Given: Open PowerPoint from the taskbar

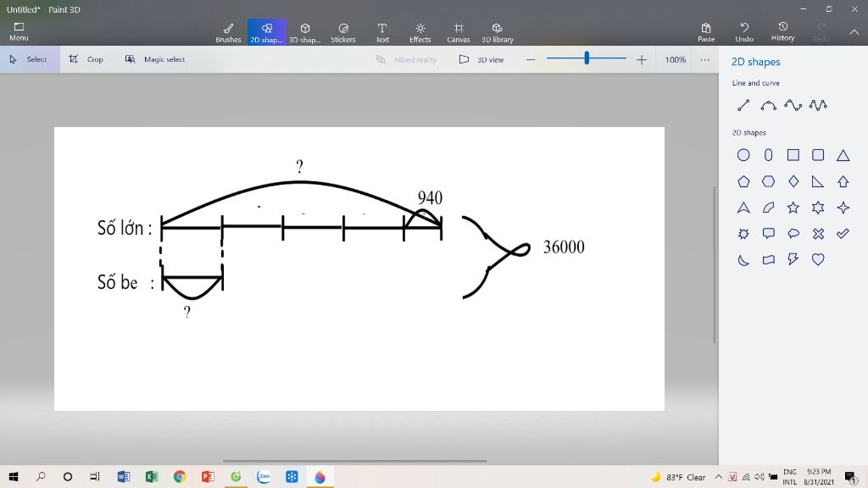Looking at the screenshot, I should pyautogui.click(x=208, y=476).
